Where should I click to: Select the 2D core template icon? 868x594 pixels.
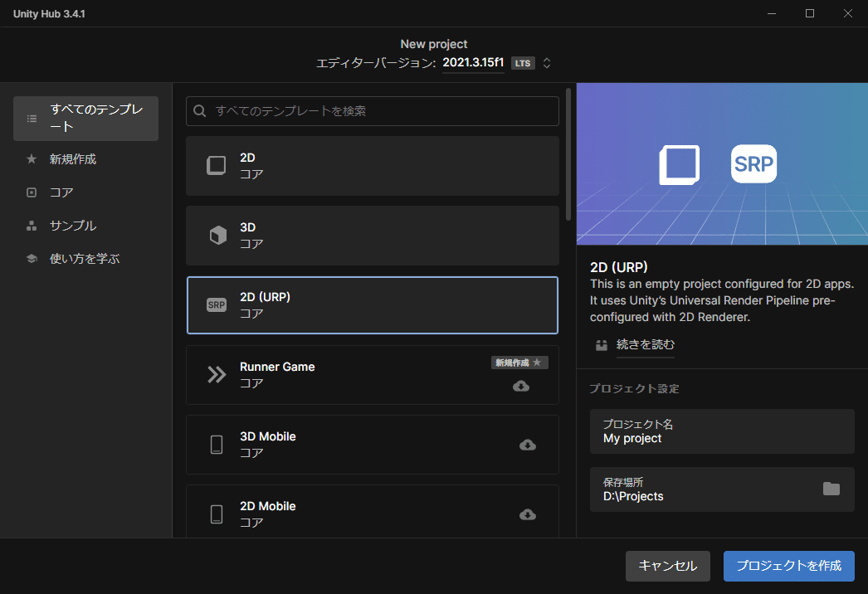pyautogui.click(x=217, y=166)
